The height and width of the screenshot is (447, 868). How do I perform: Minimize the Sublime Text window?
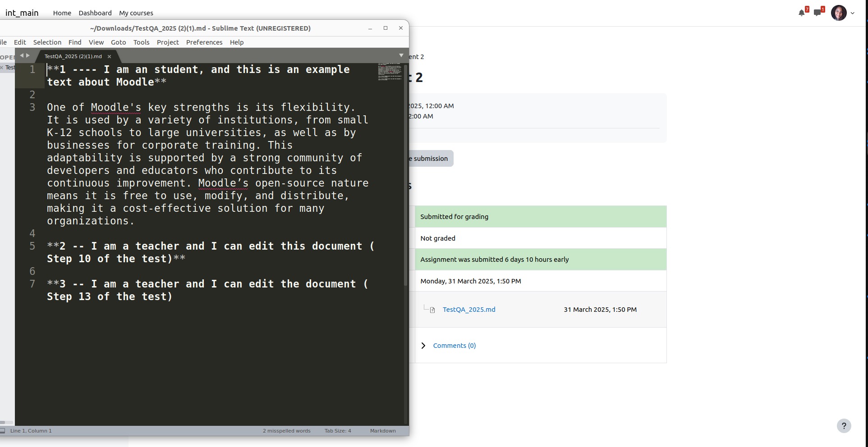(370, 28)
